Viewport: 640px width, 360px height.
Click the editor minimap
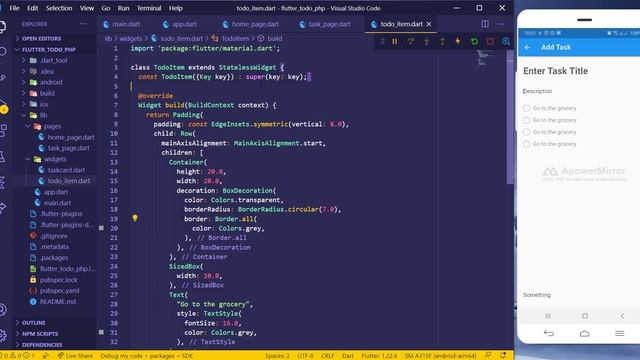tap(485, 59)
